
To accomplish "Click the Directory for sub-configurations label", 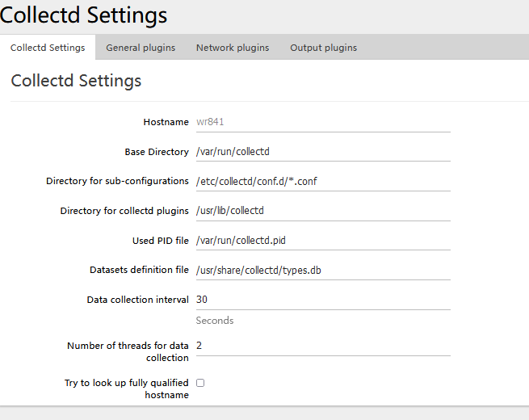I will (x=117, y=181).
